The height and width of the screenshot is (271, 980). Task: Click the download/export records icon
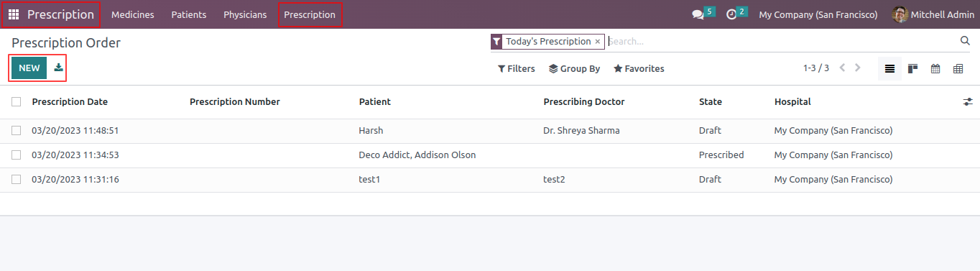58,68
